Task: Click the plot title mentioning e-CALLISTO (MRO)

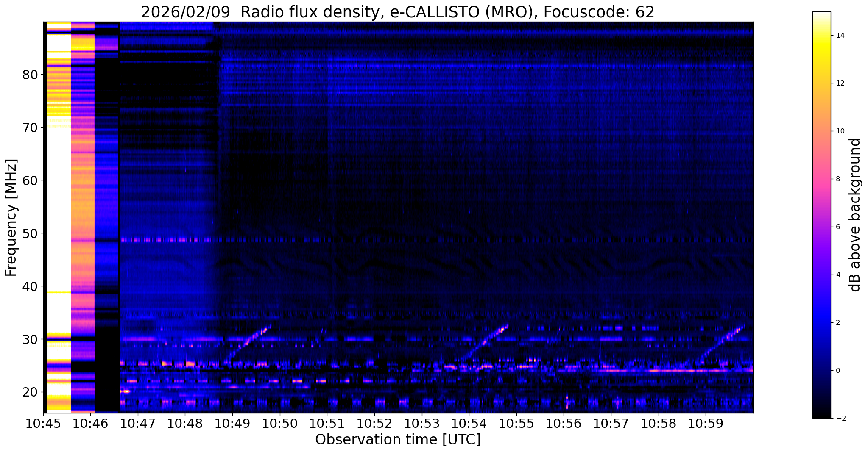Action: [398, 12]
